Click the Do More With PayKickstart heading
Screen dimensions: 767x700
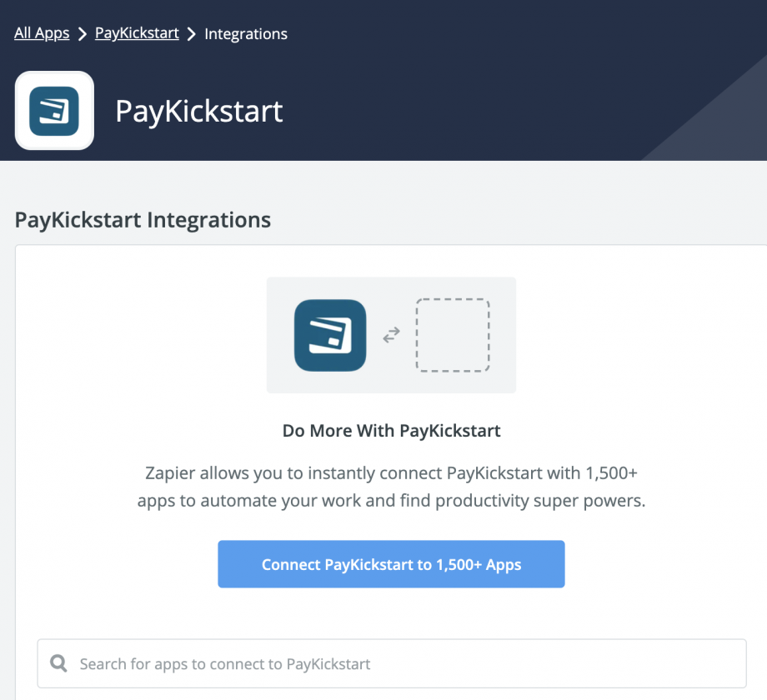(391, 431)
